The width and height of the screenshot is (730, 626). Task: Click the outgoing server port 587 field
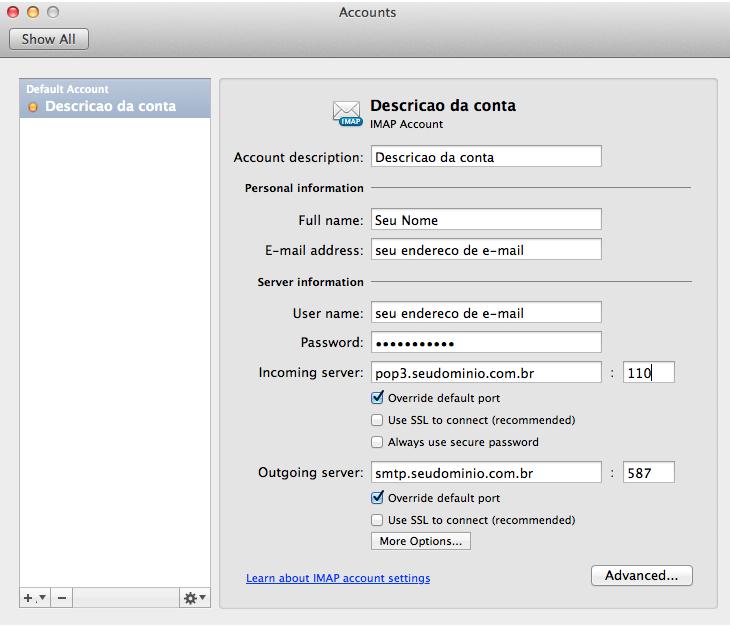click(648, 472)
